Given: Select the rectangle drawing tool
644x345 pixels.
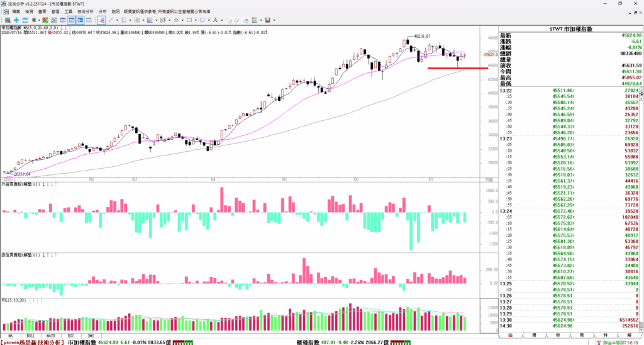Looking at the screenshot, I should click(x=189, y=20).
